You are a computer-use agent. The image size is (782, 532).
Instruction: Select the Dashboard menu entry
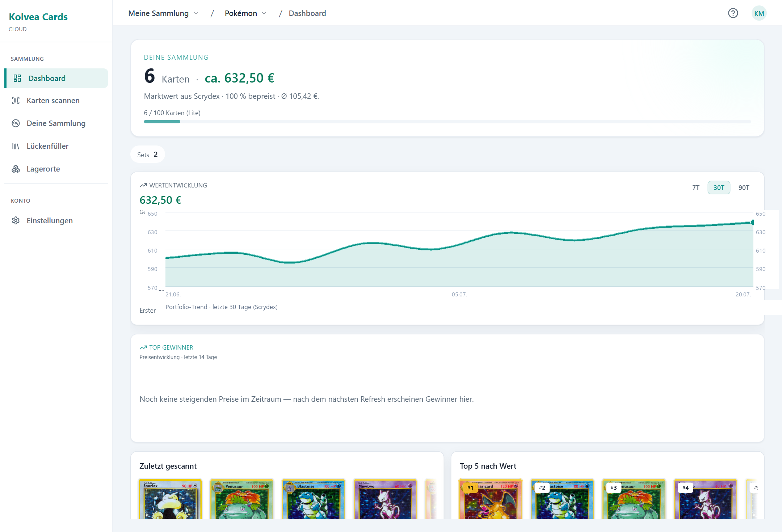[x=56, y=78]
